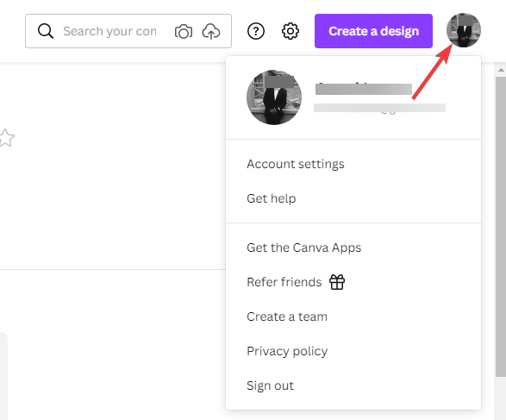506x420 pixels.
Task: Click the cloud upload icon
Action: click(x=211, y=31)
